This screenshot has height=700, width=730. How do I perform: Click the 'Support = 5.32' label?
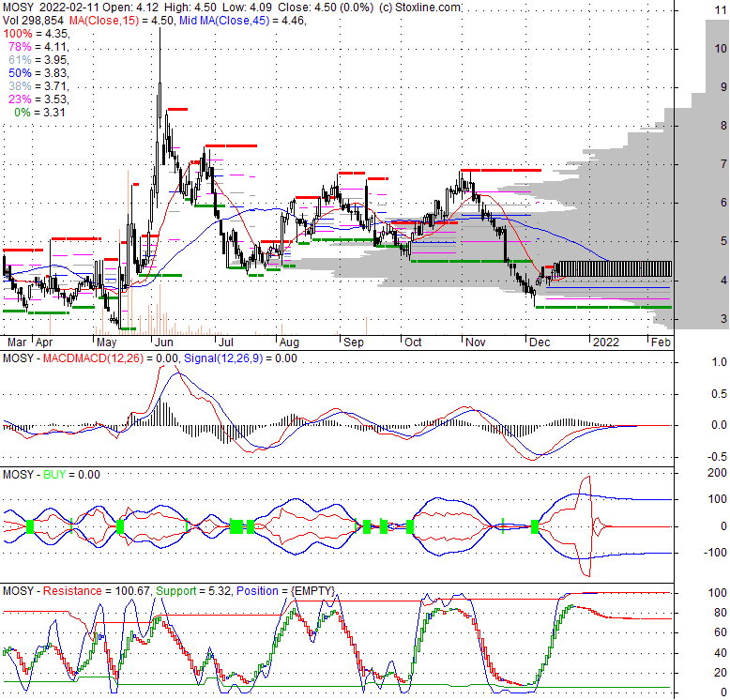tap(192, 591)
